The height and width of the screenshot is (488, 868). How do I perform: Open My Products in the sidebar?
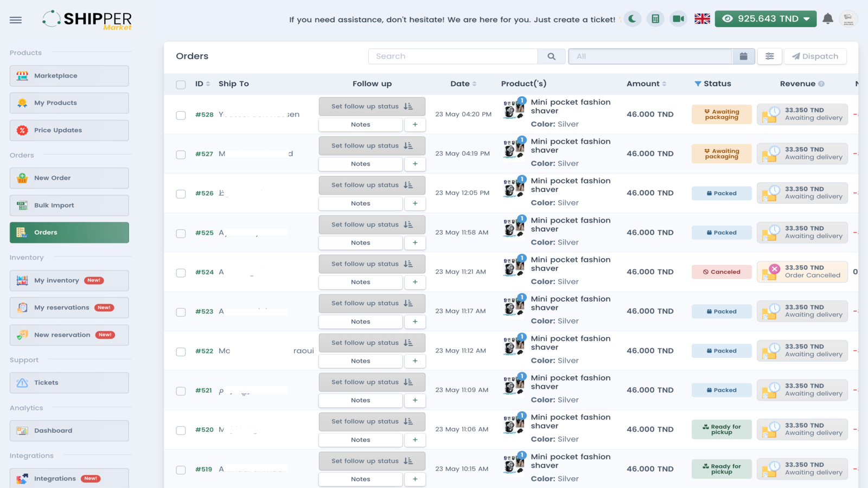[69, 103]
